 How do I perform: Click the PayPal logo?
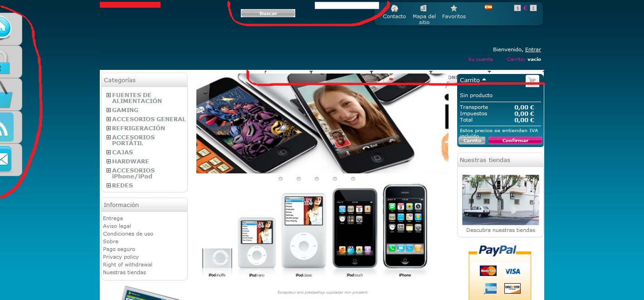click(x=498, y=250)
